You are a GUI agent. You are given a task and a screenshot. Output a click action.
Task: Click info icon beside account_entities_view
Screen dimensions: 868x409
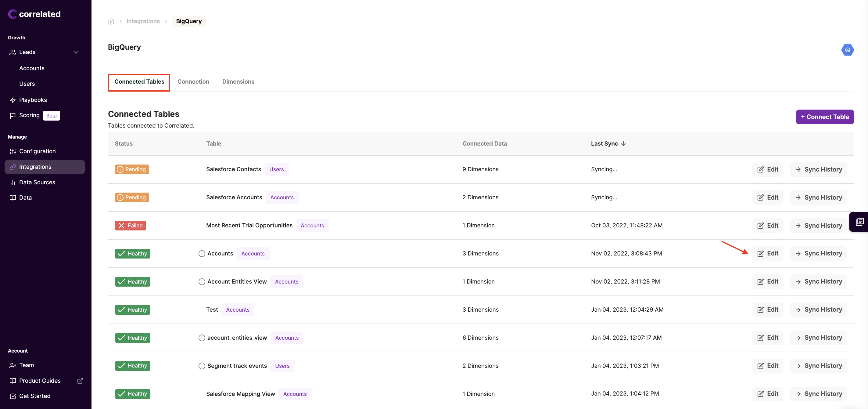pos(202,338)
